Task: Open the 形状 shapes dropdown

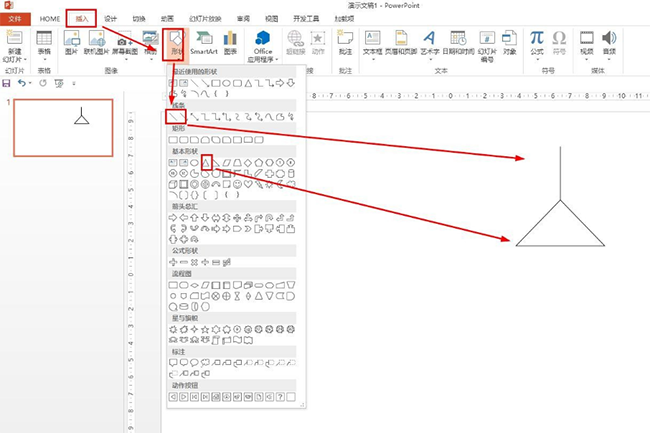Action: [172, 46]
